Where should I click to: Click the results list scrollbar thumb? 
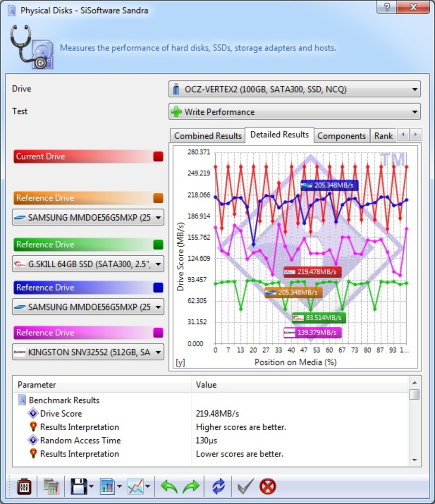(414, 394)
